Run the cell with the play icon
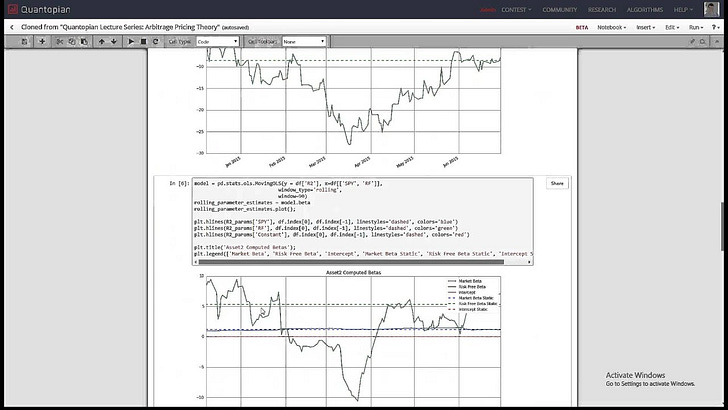Image resolution: width=728 pixels, height=410 pixels. 131,41
